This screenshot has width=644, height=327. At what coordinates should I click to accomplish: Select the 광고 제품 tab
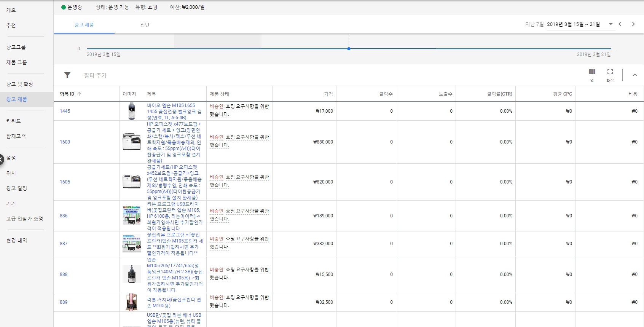point(84,25)
